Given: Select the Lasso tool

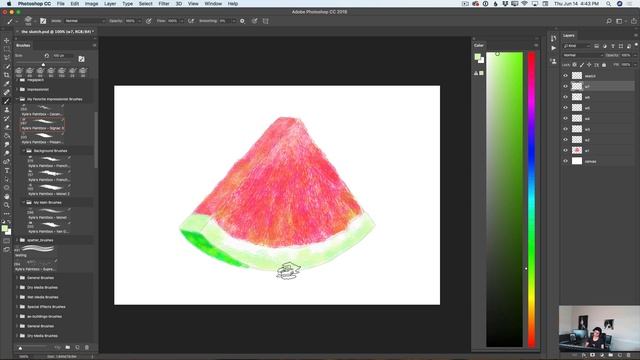Looking at the screenshot, I should coord(7,58).
